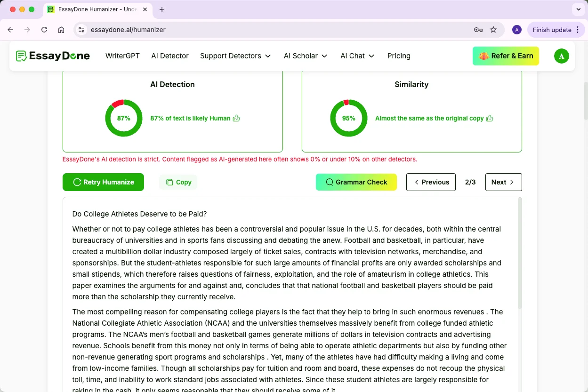Image resolution: width=588 pixels, height=392 pixels.
Task: Click thumbs-up icon beside AI Detection result
Action: click(236, 118)
